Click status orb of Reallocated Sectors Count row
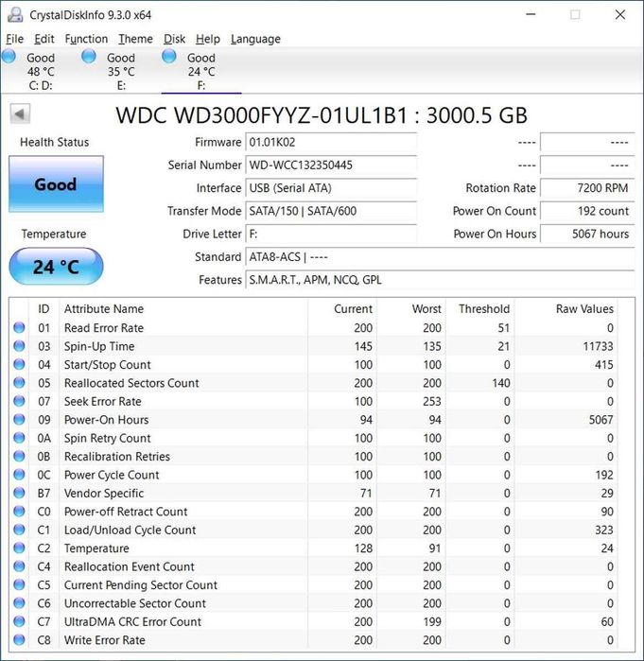Image resolution: width=644 pixels, height=661 pixels. click(19, 383)
